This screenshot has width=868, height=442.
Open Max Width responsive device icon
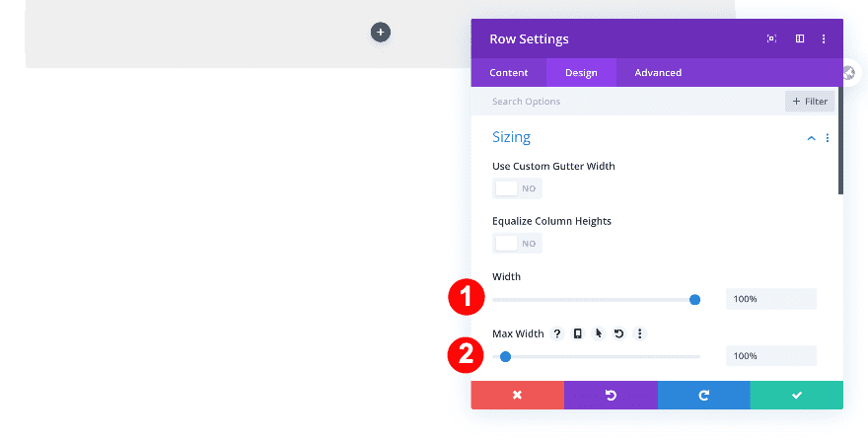click(x=578, y=333)
